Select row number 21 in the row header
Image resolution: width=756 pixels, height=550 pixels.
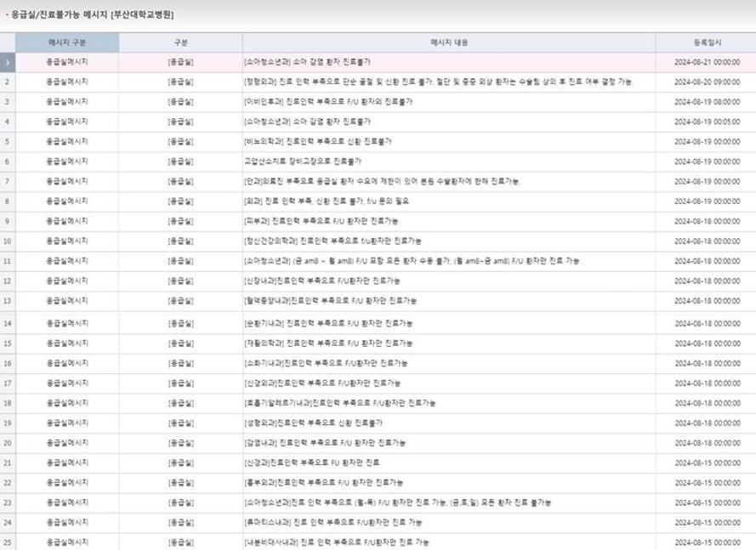[8, 462]
